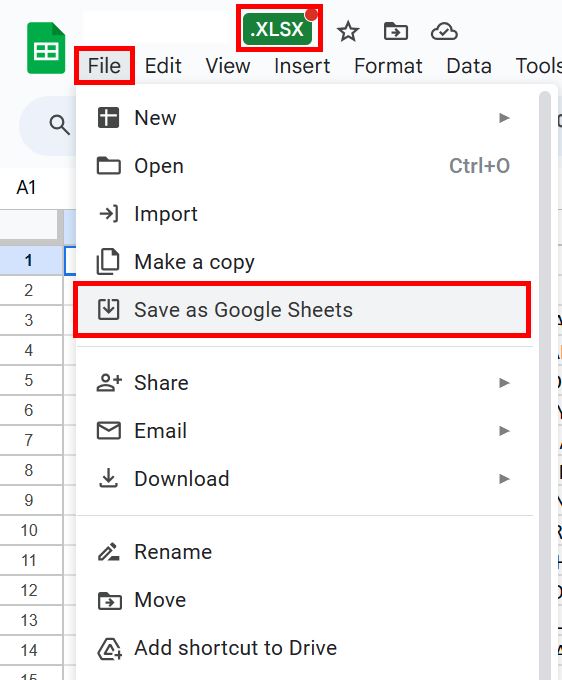The image size is (562, 680).
Task: Open the Format menu
Action: [x=388, y=66]
